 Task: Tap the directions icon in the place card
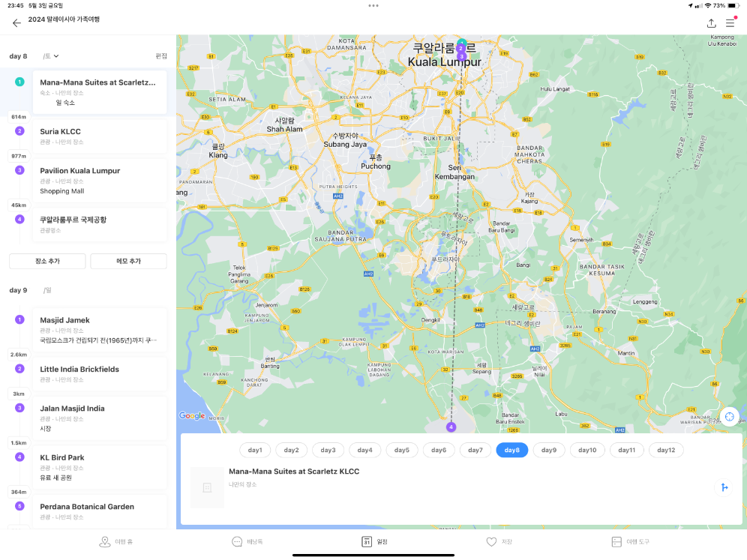[724, 487]
